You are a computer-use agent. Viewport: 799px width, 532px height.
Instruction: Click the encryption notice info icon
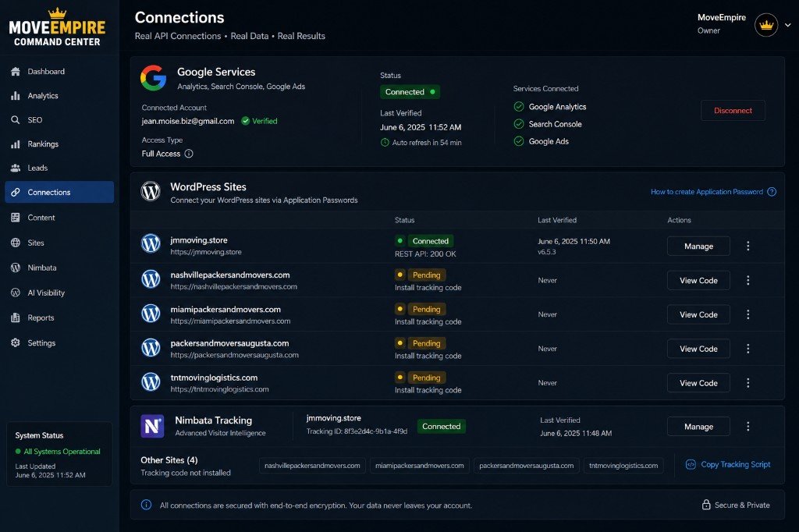(146, 505)
